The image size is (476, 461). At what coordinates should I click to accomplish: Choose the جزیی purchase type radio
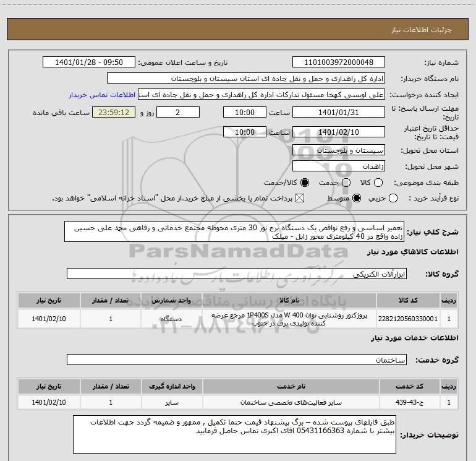coord(393,198)
